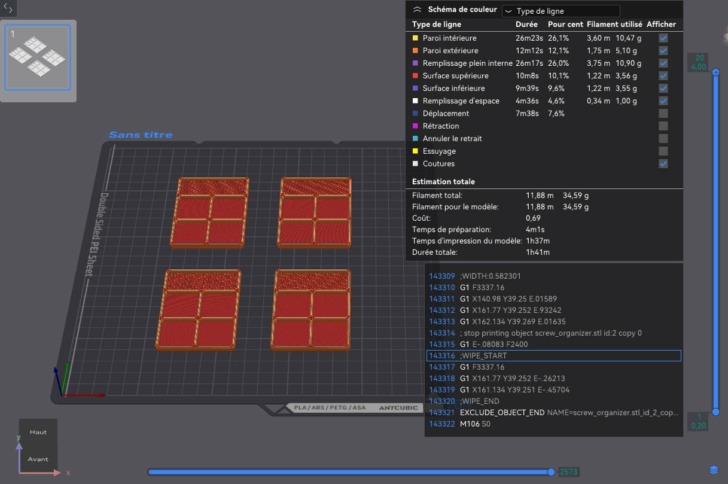The height and width of the screenshot is (484, 728).
Task: Select the highlighted WIPE_START line
Action: coord(553,356)
